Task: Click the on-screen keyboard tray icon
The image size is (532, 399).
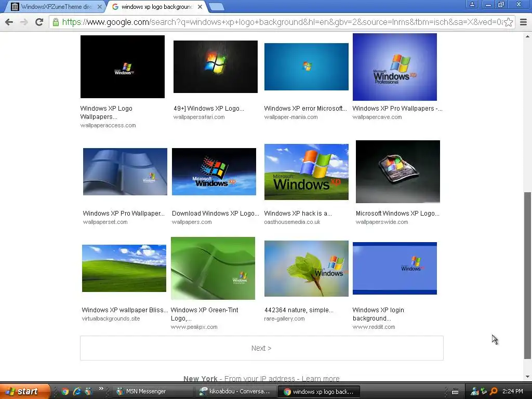Action: pyautogui.click(x=455, y=392)
